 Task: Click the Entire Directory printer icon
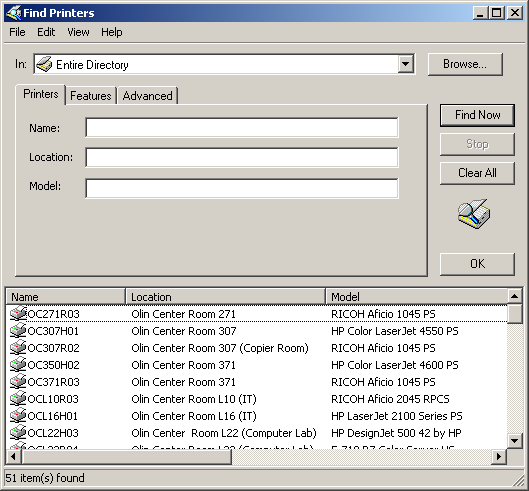44,64
